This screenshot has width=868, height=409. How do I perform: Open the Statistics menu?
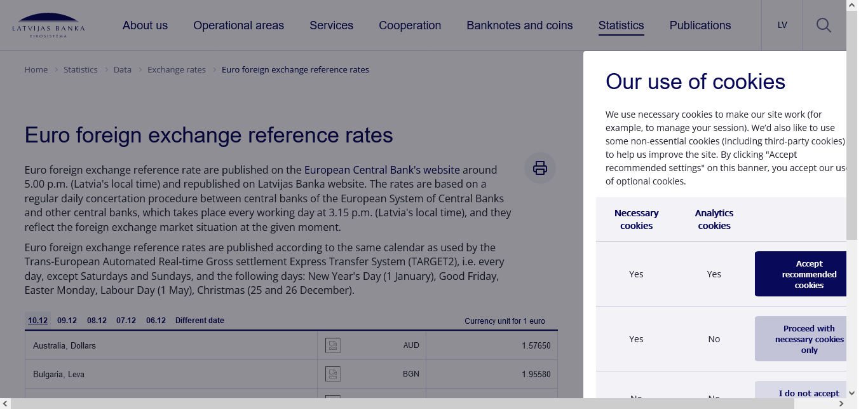(x=621, y=25)
